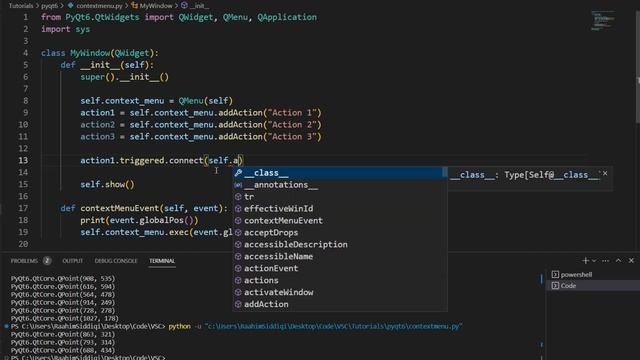Choose tr method suggestion
This screenshot has height=360, width=640.
(x=340, y=197)
